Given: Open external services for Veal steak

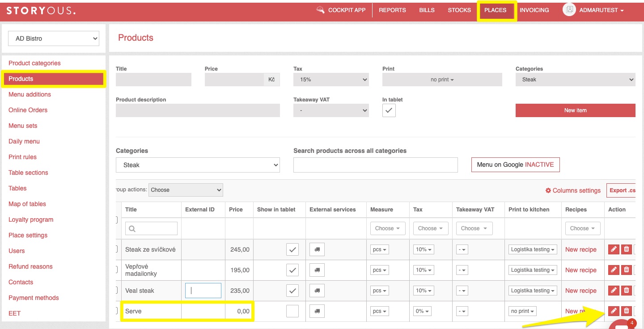Looking at the screenshot, I should pyautogui.click(x=317, y=291).
